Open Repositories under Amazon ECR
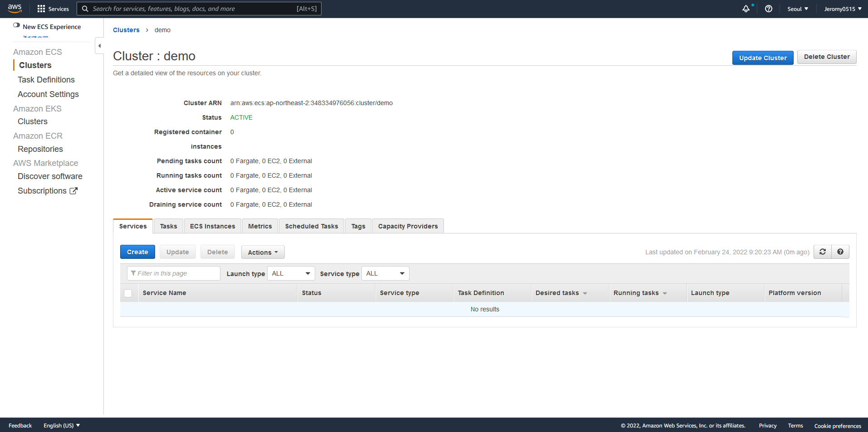 point(40,149)
